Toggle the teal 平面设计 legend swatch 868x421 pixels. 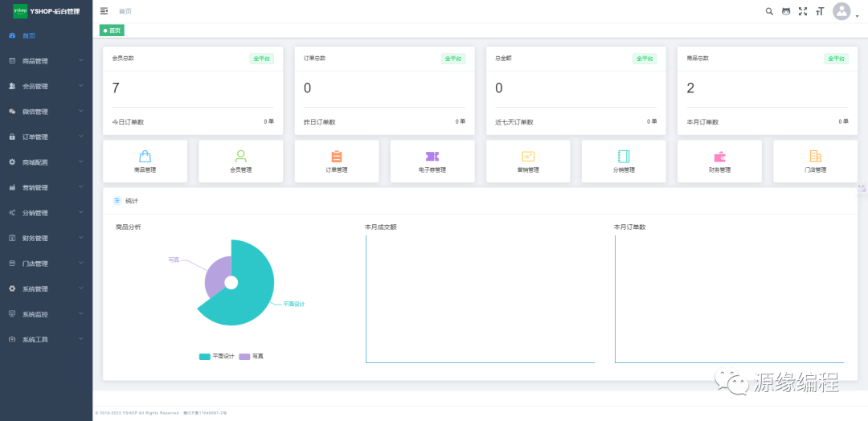pos(205,356)
